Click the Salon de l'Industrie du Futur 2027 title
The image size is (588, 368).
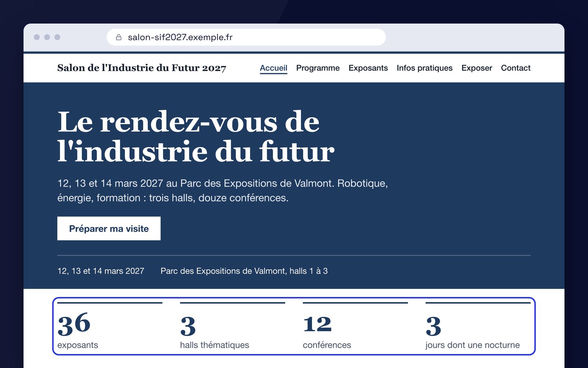(142, 68)
